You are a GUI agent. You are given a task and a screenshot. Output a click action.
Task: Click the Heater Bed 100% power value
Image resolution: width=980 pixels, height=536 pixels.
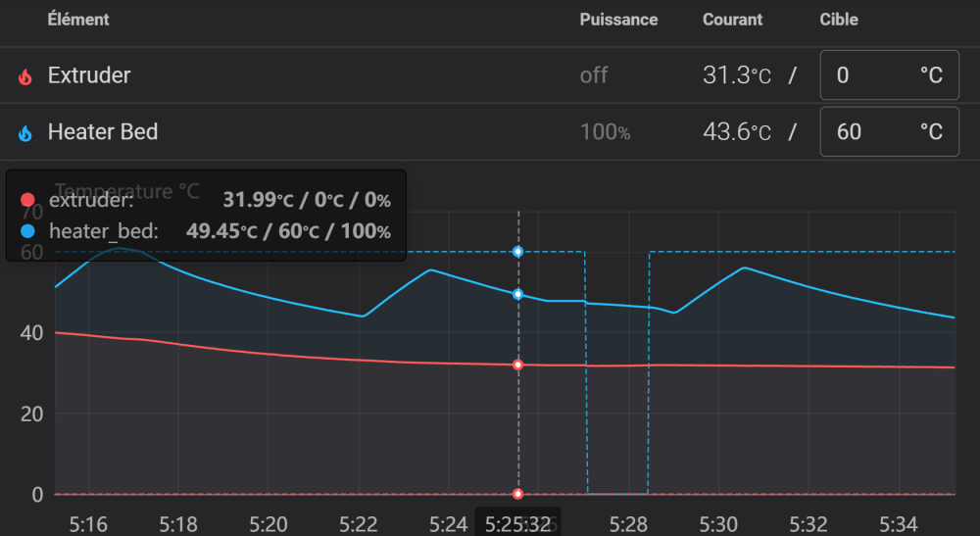(605, 132)
